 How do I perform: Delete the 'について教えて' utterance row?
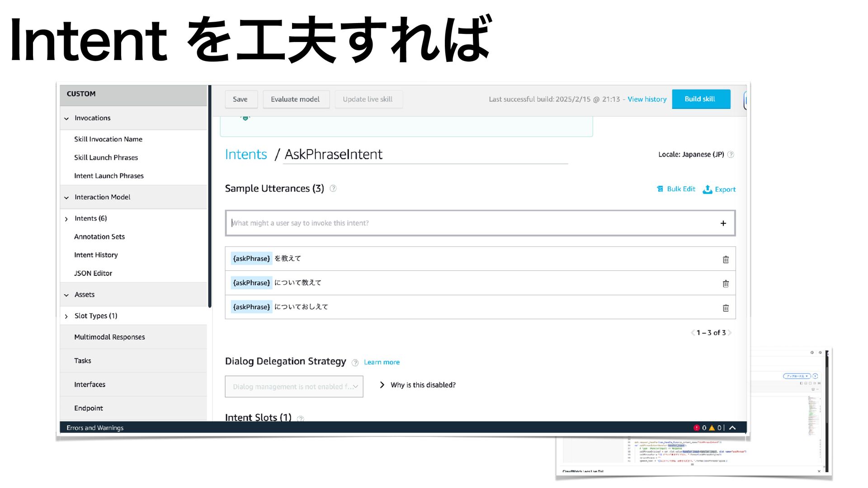[726, 284]
